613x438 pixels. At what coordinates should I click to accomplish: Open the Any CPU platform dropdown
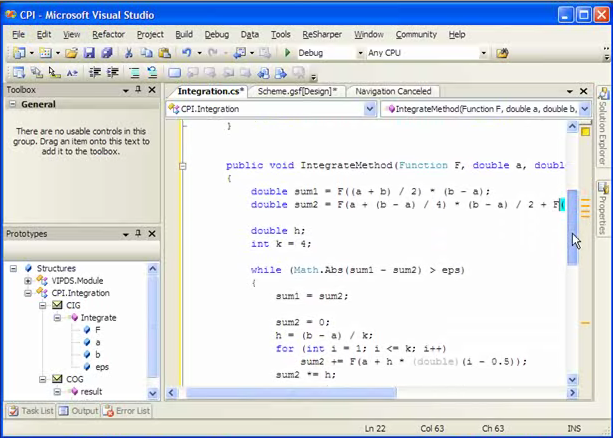484,53
